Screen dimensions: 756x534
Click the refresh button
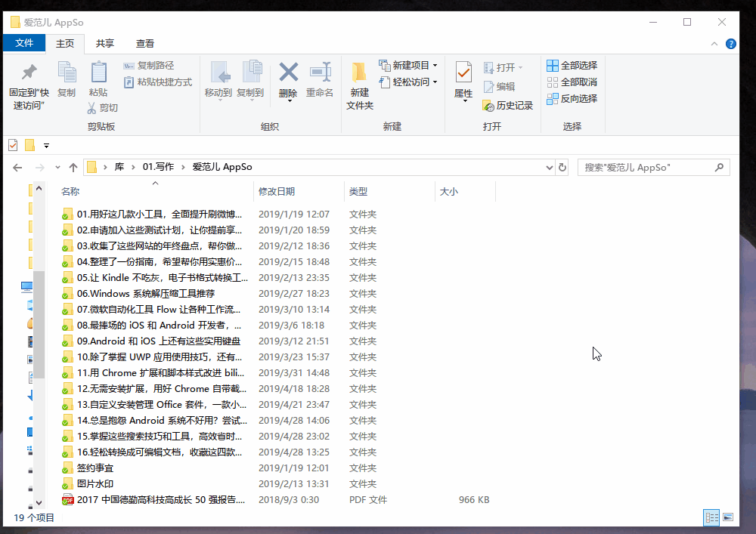[x=562, y=168]
